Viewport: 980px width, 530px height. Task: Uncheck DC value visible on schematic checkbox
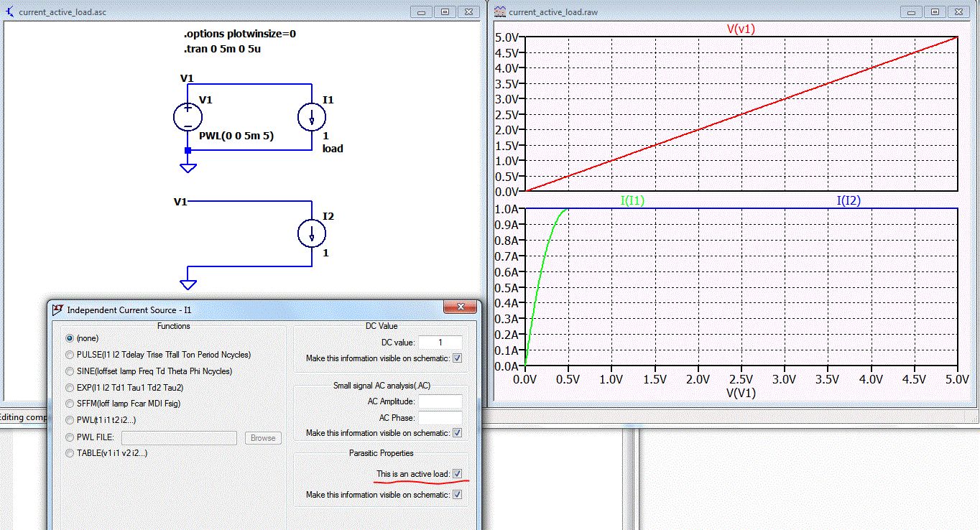pyautogui.click(x=458, y=358)
